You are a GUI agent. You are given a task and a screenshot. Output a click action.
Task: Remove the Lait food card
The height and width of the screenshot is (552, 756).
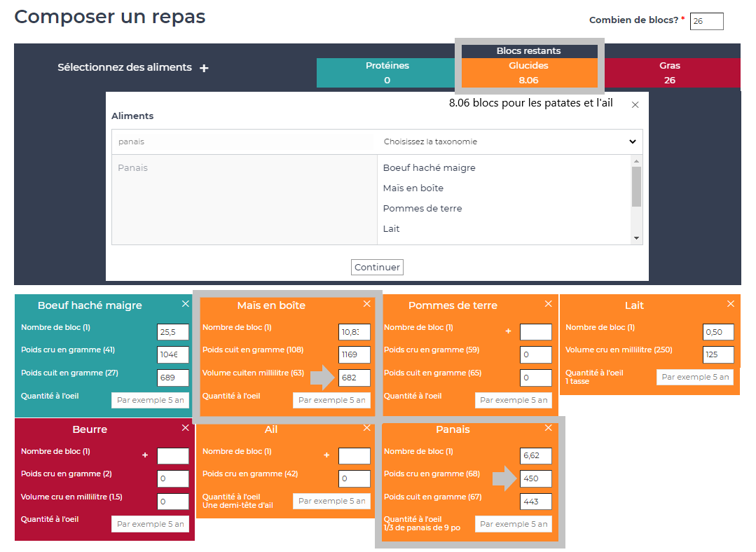pos(731,304)
